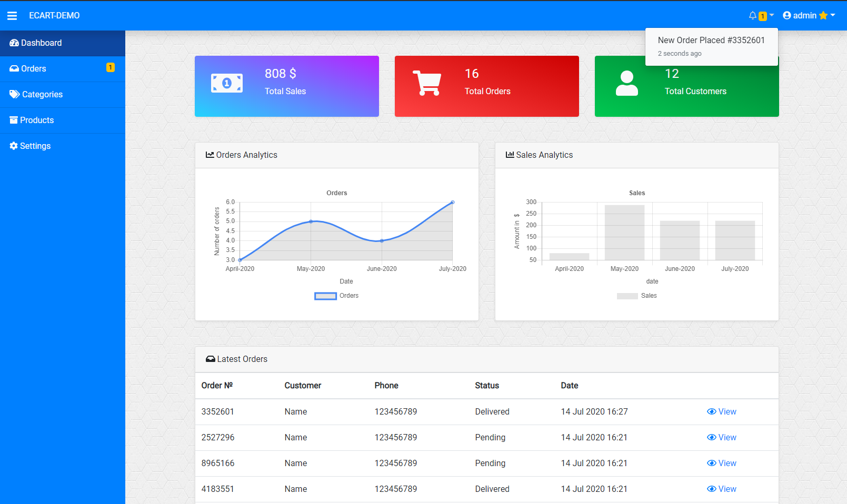This screenshot has width=847, height=504.
Task: Click the line chart icon beside Orders Analytics
Action: [210, 155]
